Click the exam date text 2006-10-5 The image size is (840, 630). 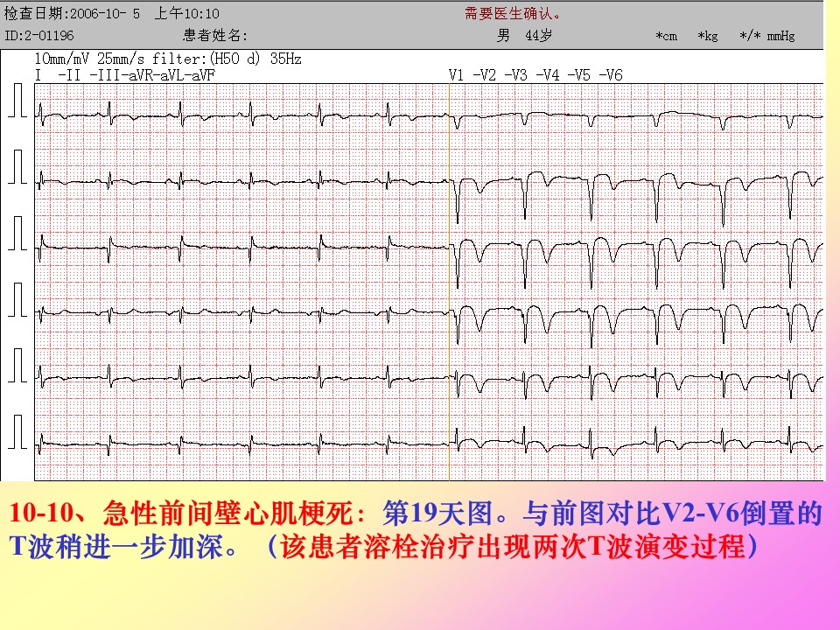point(105,13)
